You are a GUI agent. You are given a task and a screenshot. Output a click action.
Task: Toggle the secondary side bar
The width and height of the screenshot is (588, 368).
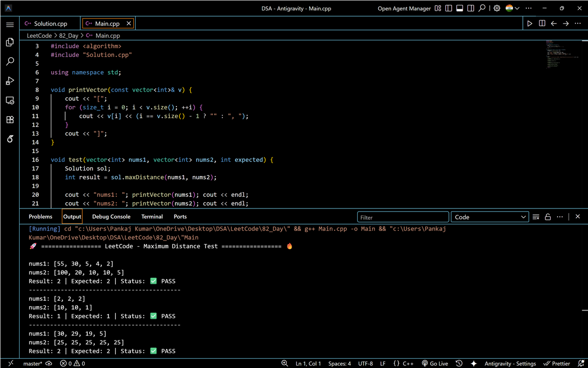470,8
